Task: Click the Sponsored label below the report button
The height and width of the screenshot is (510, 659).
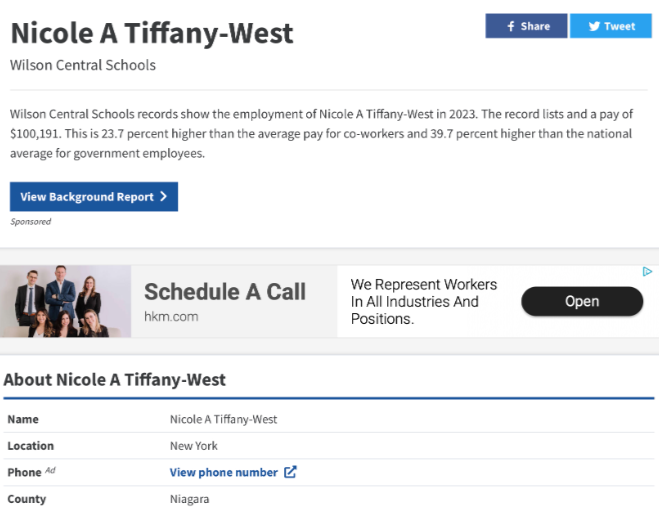Action: point(31,222)
